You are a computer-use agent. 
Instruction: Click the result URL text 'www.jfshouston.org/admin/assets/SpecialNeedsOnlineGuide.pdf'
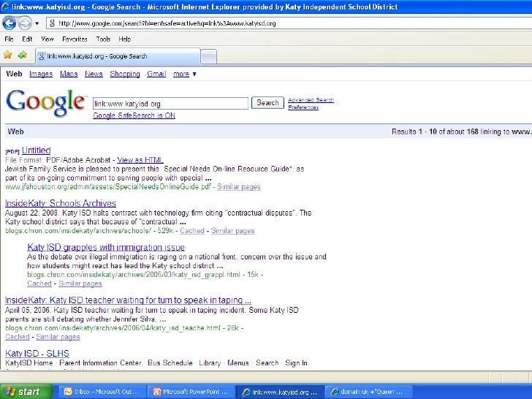108,187
